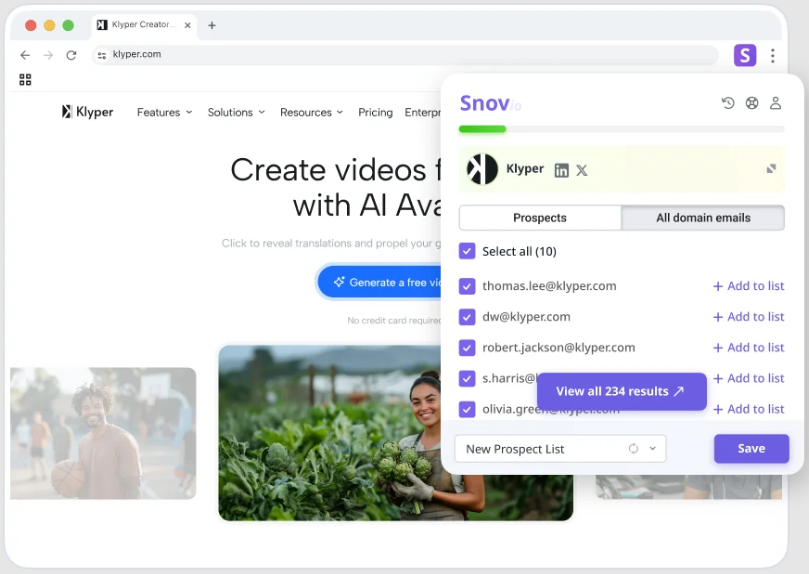Close the Klyper Creator tab

[187, 25]
